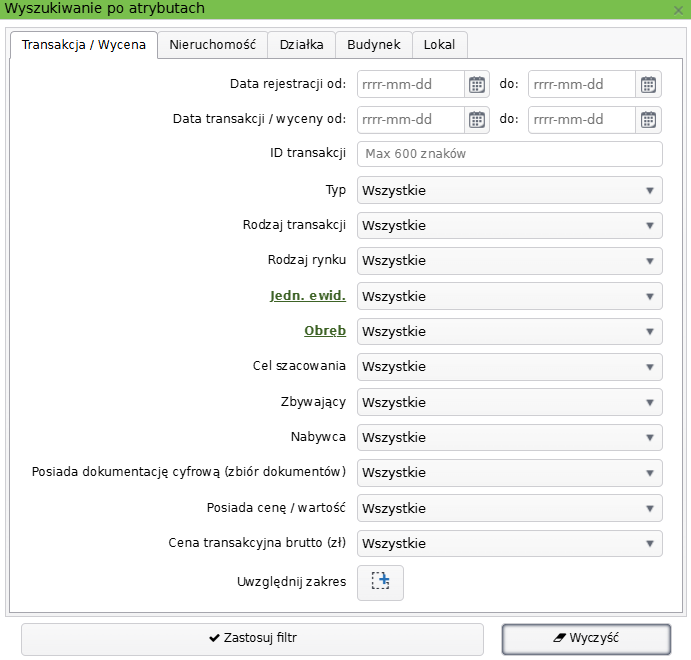691x660 pixels.
Task: Open calendar for transaction end date
Action: pyautogui.click(x=648, y=120)
